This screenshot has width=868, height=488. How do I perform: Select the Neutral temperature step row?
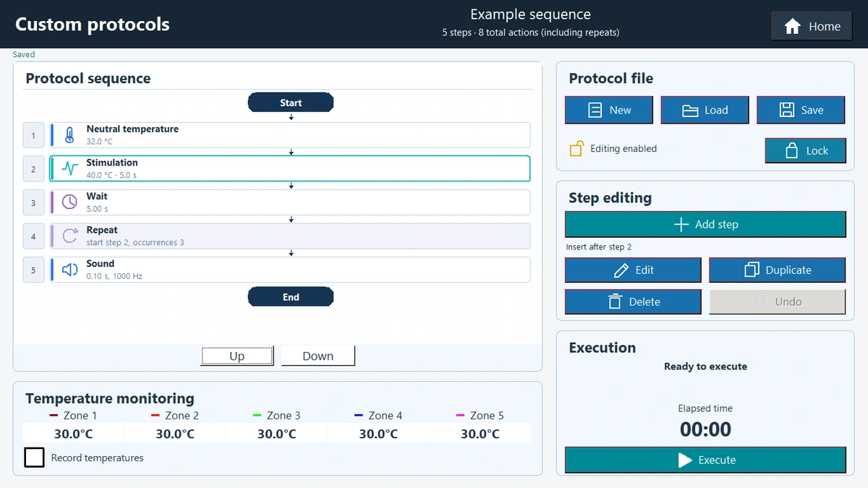[290, 135]
